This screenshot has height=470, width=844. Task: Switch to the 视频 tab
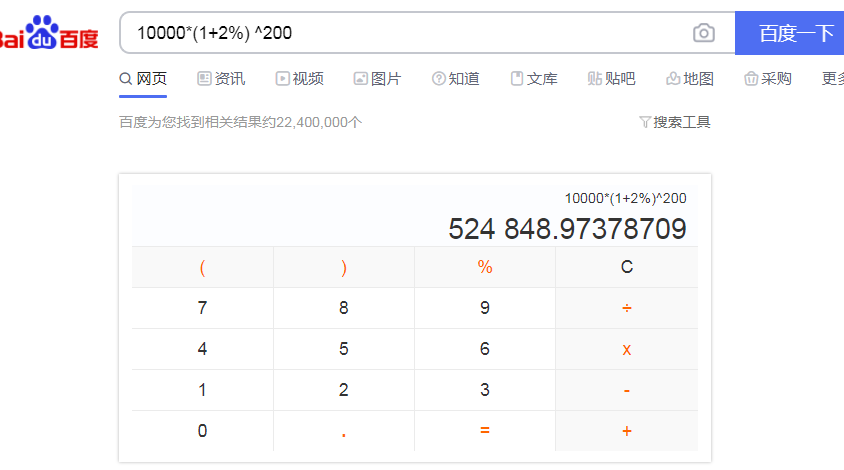pyautogui.click(x=300, y=79)
